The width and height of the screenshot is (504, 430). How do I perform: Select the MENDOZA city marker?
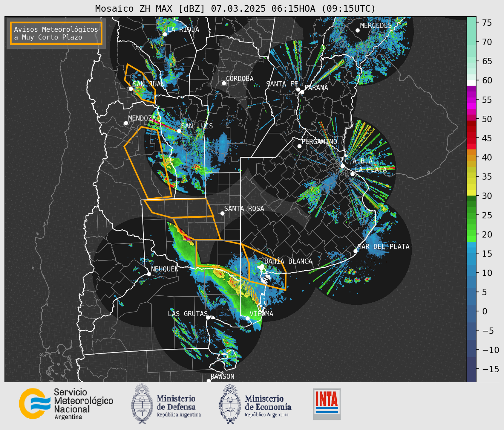click(126, 123)
